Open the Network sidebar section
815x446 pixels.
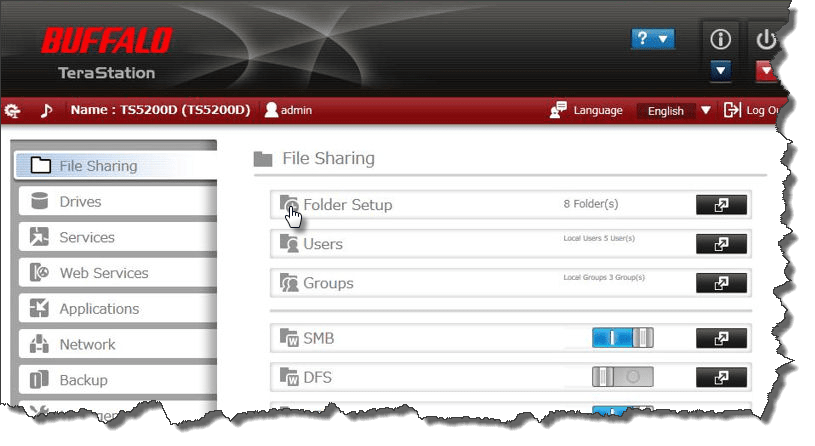(117, 344)
